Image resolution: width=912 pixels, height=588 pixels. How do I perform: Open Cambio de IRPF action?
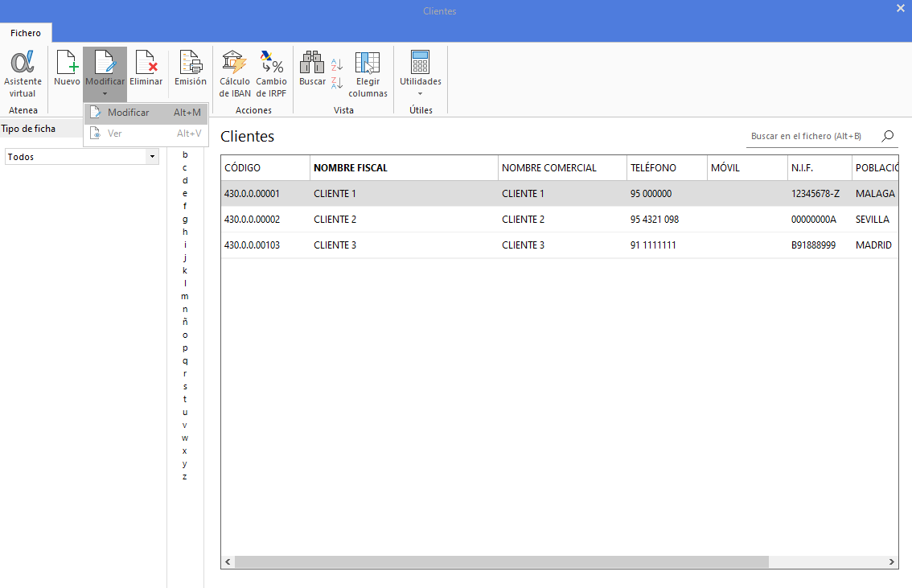tap(271, 74)
